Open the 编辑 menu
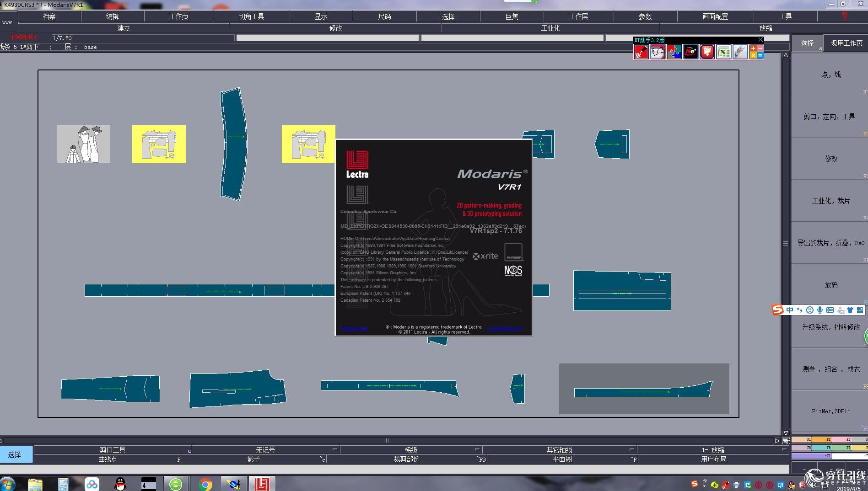Viewport: 868px width, 491px height. (x=113, y=16)
